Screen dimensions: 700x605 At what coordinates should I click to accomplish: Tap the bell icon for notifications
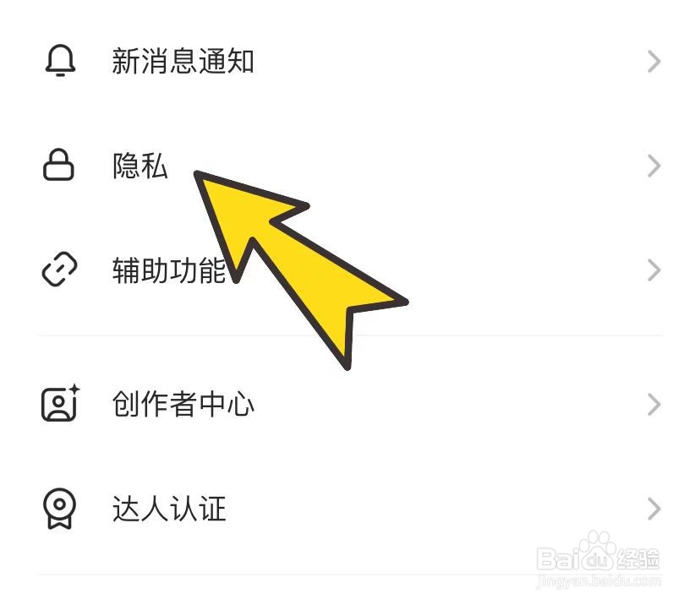click(x=60, y=60)
